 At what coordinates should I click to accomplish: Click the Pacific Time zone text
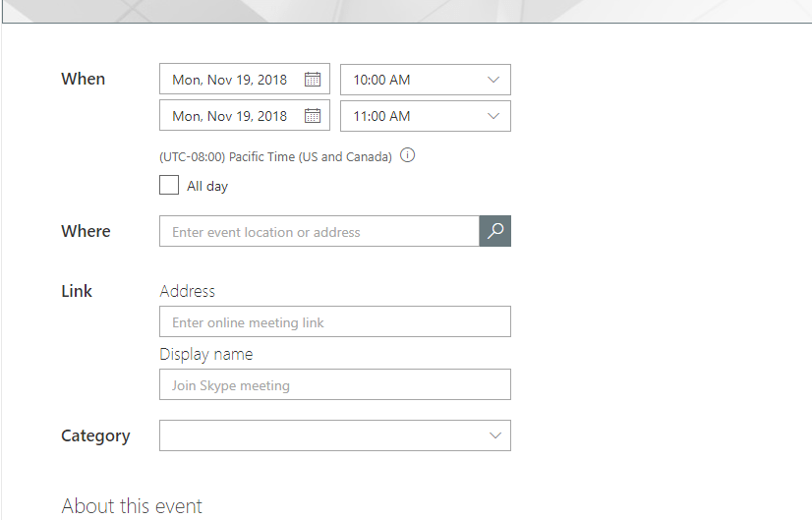[x=275, y=156]
